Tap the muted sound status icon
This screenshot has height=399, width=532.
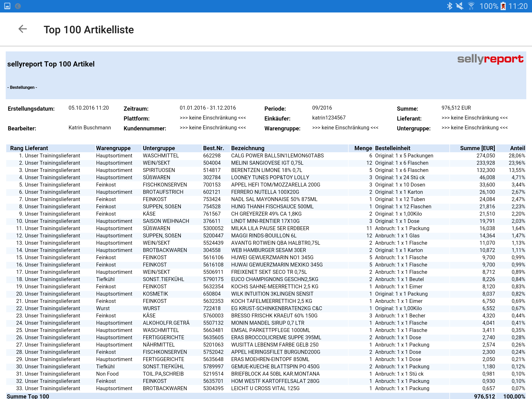pos(460,6)
